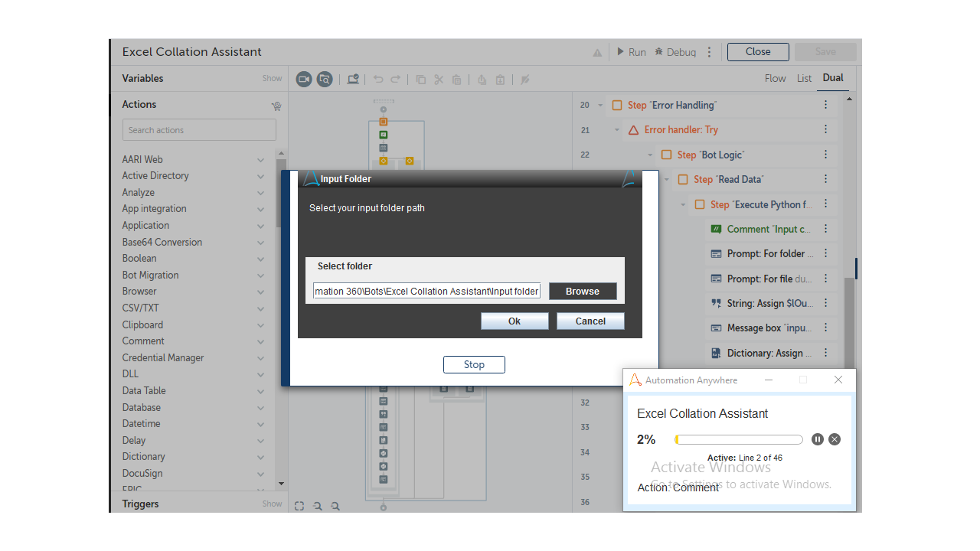This screenshot has width=980, height=551.
Task: Click the Stop button below the dialog
Action: [474, 365]
